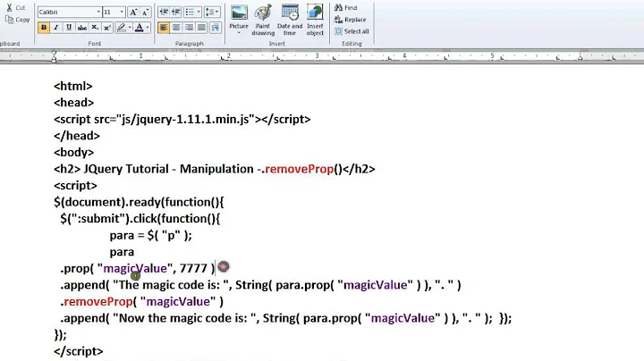Select Center alignment

tap(176, 28)
